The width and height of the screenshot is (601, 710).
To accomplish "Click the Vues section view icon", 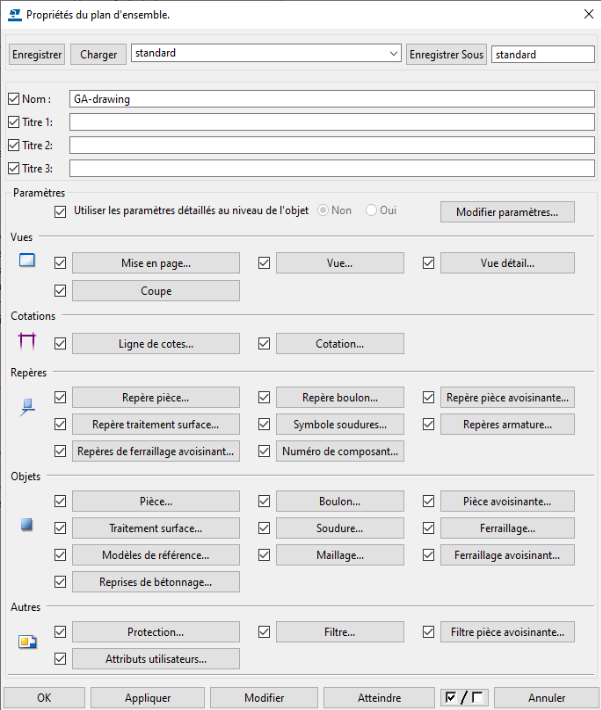I will click(x=27, y=262).
